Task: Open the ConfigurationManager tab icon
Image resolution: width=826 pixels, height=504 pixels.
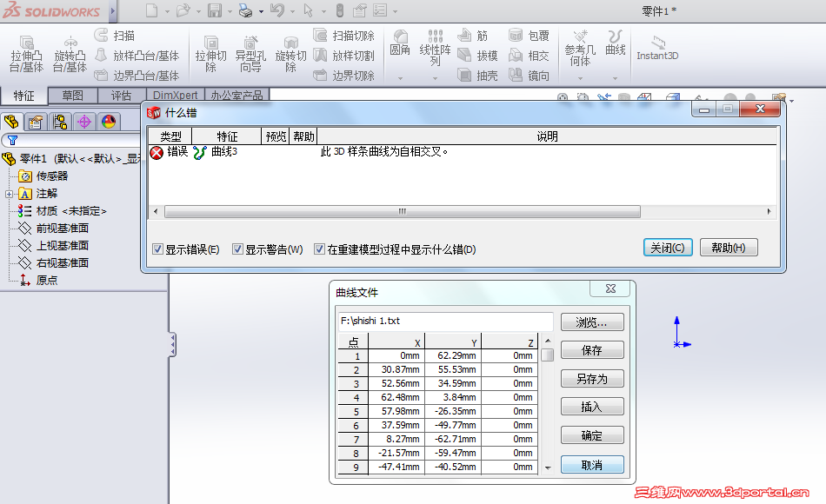Action: tap(59, 122)
